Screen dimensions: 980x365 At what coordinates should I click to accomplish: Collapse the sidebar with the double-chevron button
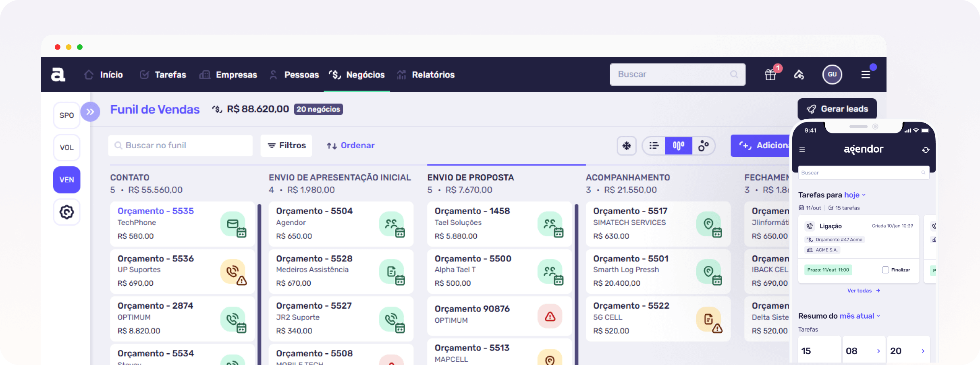[x=91, y=112]
